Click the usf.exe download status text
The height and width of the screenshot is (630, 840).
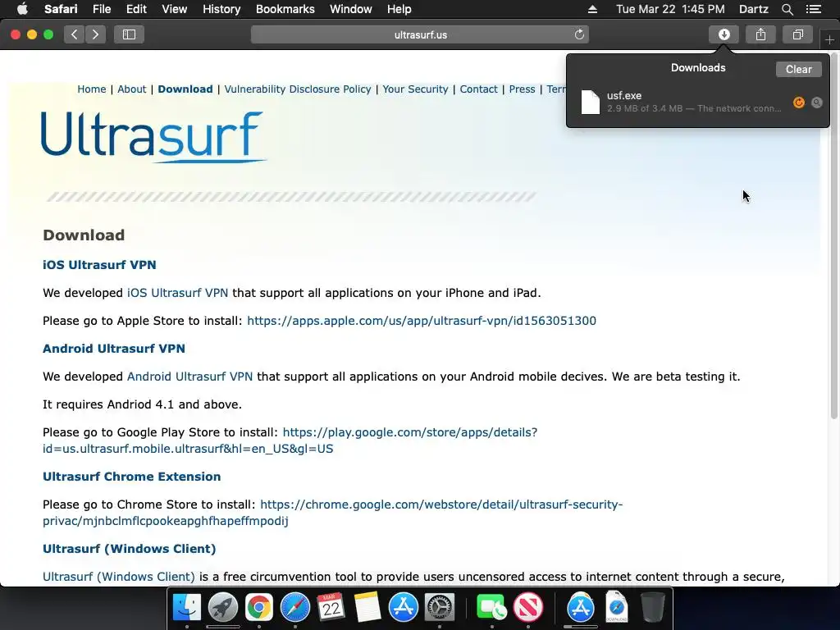click(694, 109)
